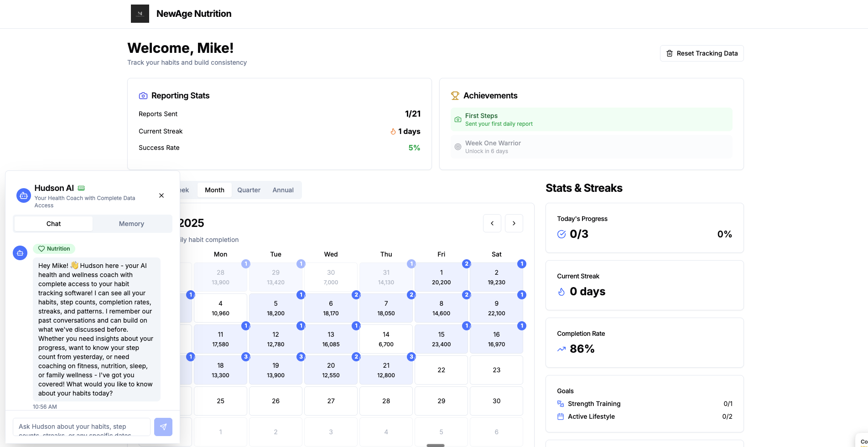Click the Reset Tracking Data button

tap(702, 53)
